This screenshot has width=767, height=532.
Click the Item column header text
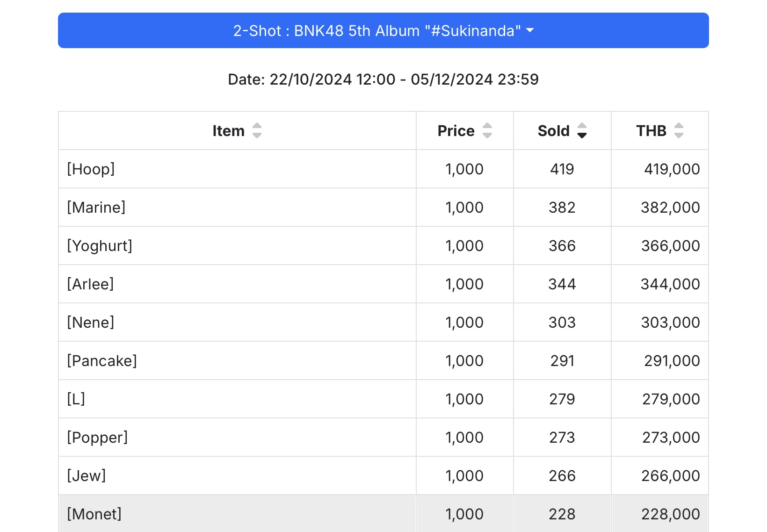(x=228, y=131)
